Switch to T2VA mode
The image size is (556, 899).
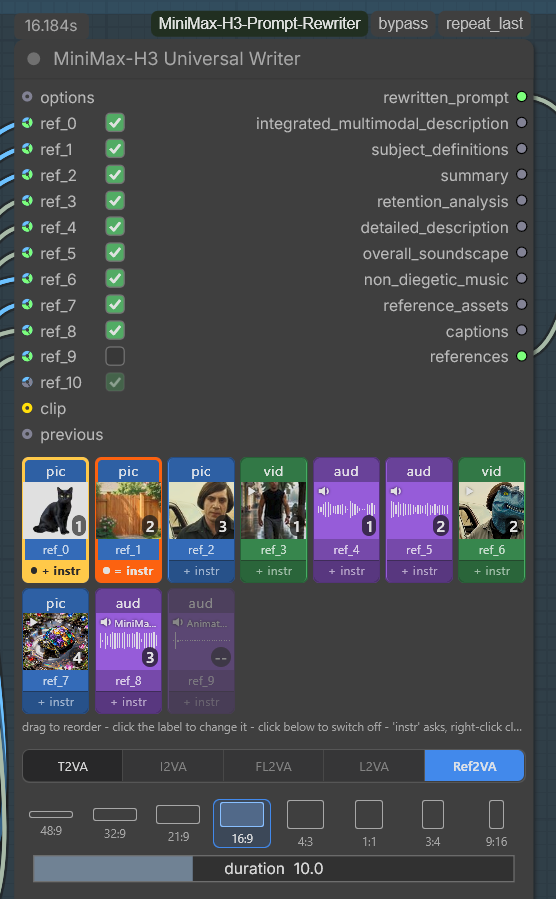click(x=73, y=767)
